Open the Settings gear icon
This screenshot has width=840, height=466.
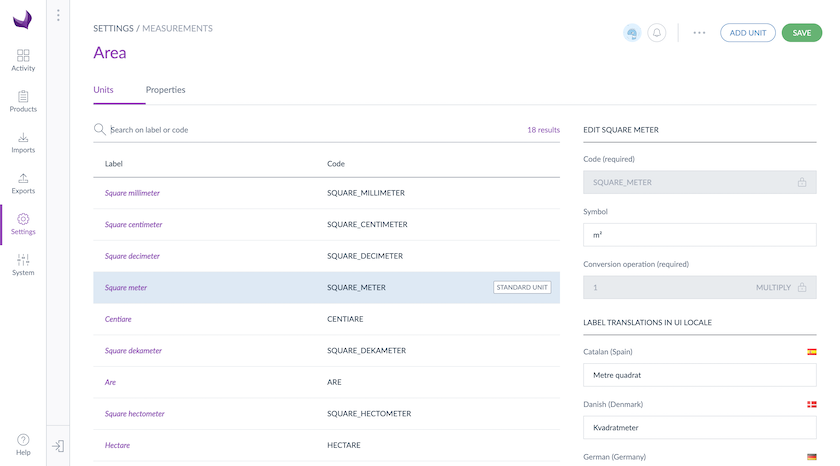(23, 219)
